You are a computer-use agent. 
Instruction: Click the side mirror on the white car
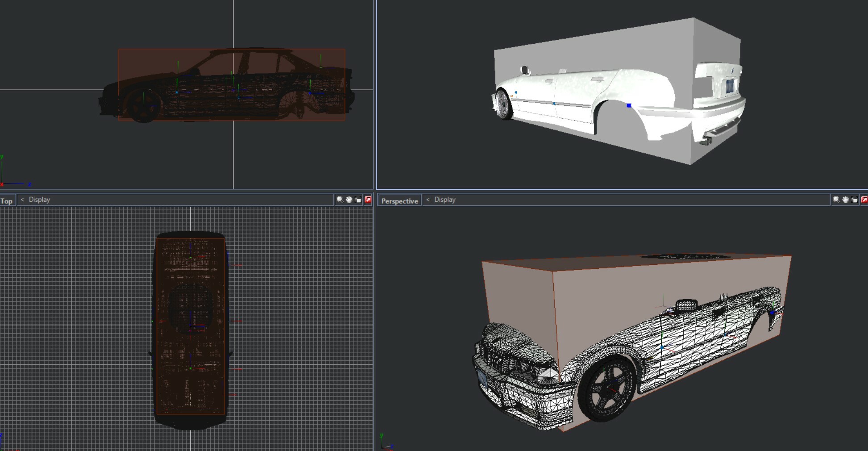coord(525,70)
